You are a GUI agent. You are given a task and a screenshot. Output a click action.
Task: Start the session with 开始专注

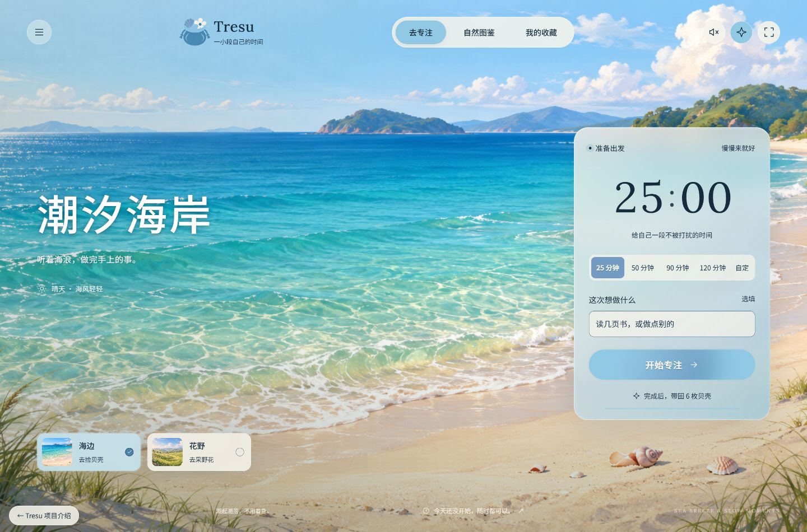click(672, 365)
